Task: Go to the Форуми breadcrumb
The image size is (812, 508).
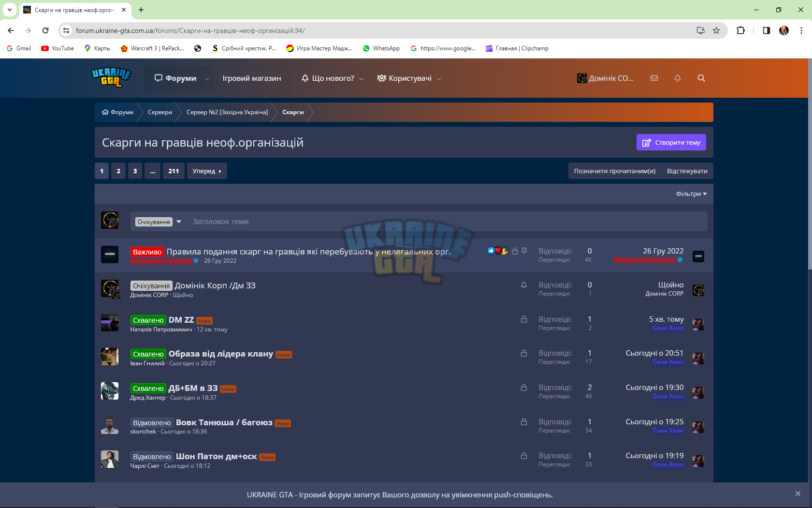Action: pyautogui.click(x=117, y=112)
